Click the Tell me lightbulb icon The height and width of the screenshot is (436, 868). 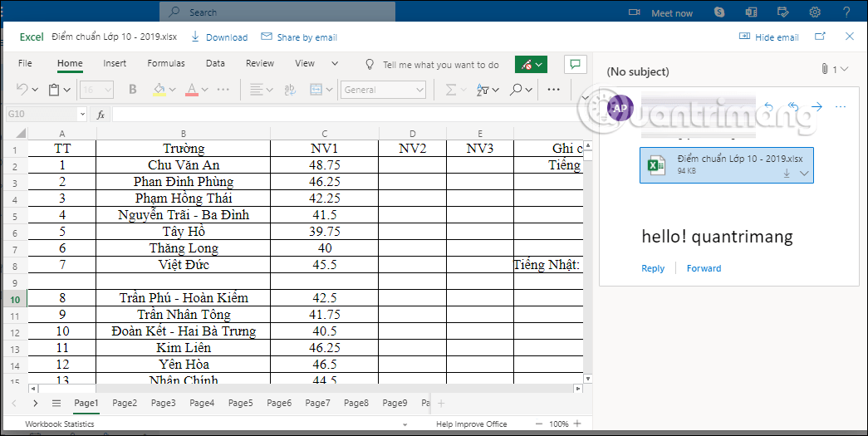point(370,65)
